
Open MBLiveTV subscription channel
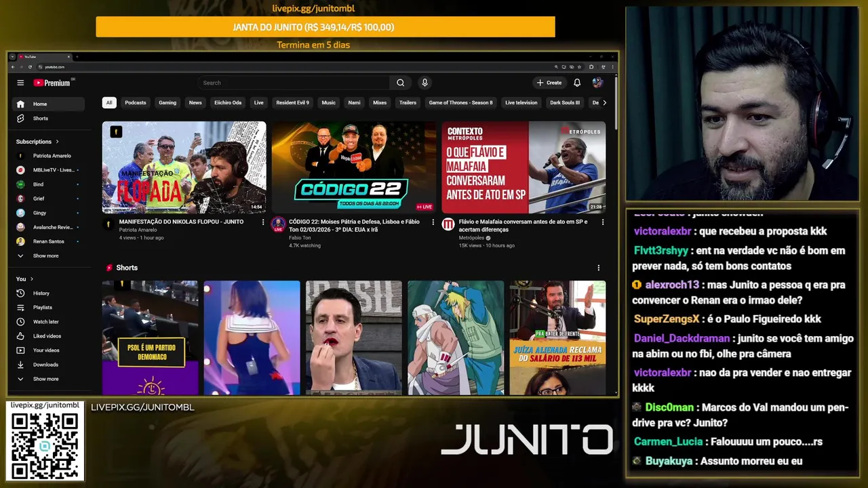click(48, 170)
